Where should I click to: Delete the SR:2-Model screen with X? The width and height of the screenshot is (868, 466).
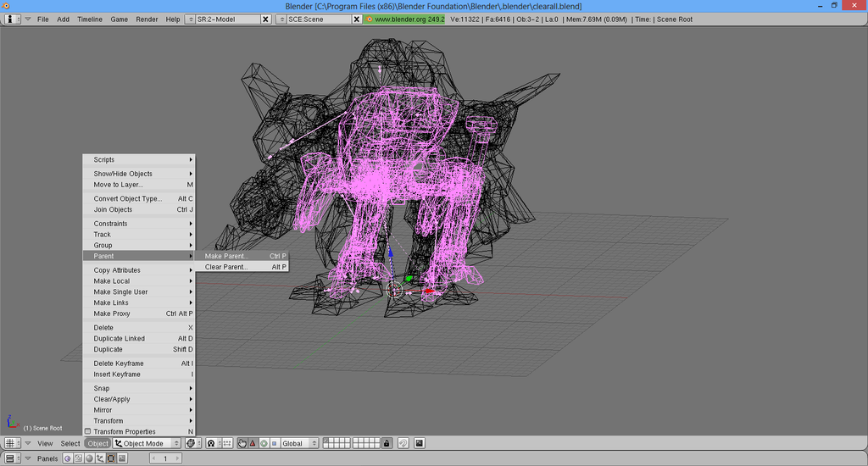point(265,19)
